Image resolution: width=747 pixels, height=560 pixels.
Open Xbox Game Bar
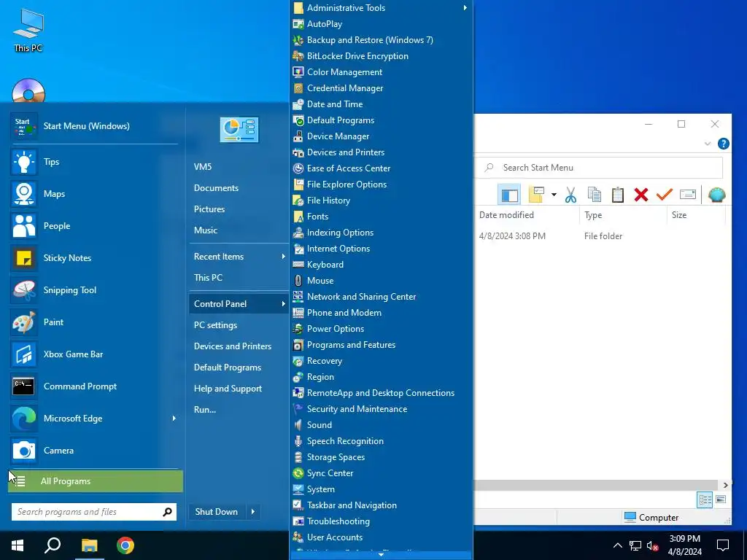pos(94,354)
